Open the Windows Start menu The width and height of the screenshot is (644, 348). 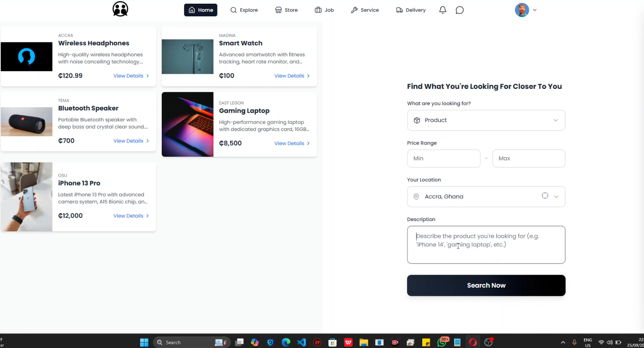[x=144, y=342]
